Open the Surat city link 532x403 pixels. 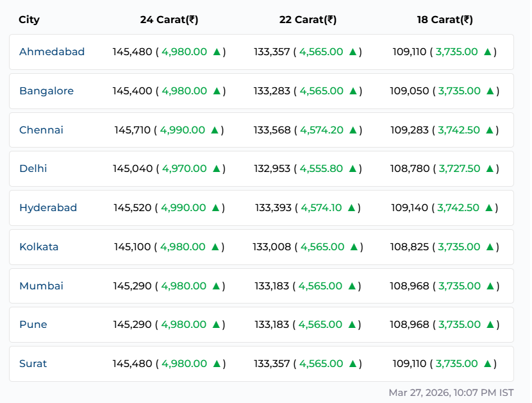[x=33, y=364]
